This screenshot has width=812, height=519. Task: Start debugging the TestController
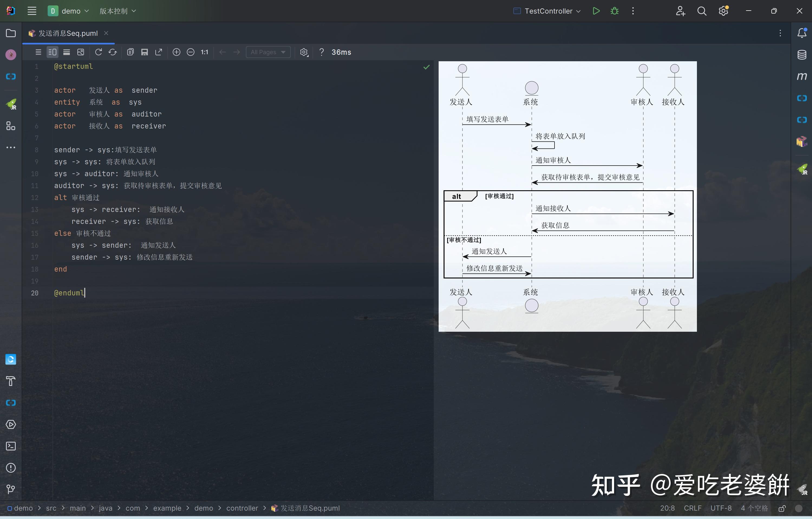(614, 11)
